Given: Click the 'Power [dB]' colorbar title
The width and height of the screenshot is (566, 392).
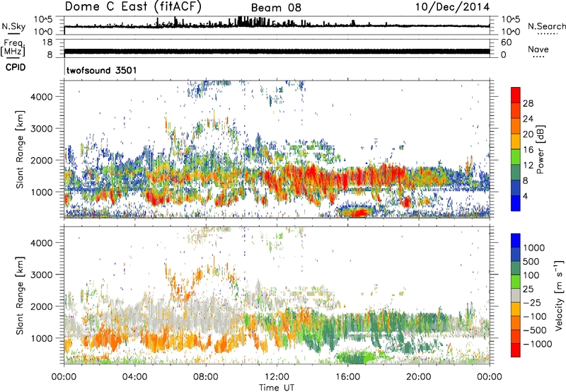Looking at the screenshot, I should [x=540, y=149].
